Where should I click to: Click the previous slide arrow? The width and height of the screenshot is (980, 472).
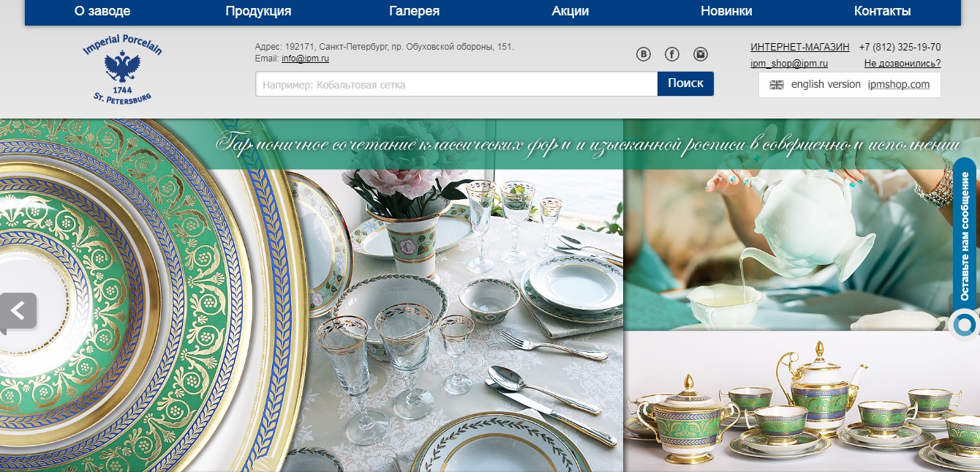18,311
